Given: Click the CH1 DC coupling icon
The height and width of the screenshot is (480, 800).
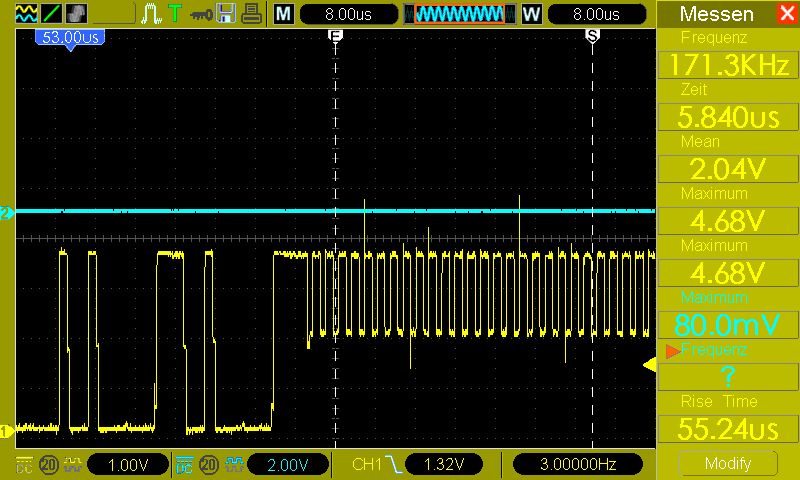Looking at the screenshot, I should (24, 465).
